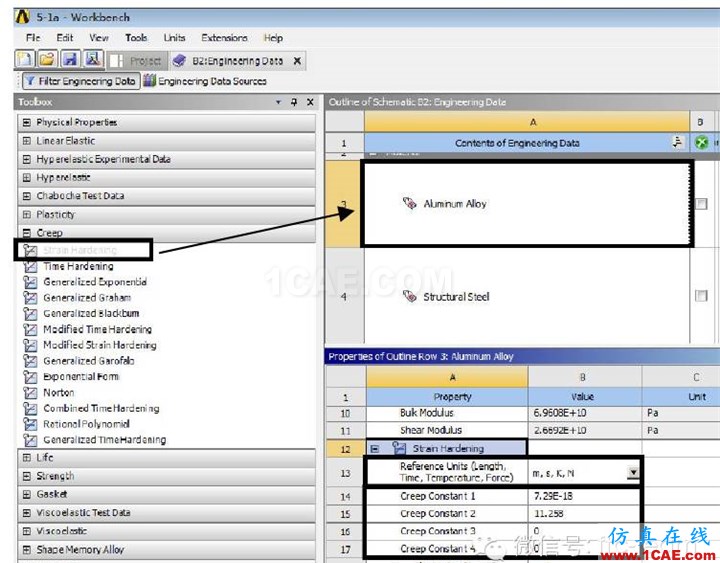Collapse the Creep category
720x563 pixels.
click(27, 232)
